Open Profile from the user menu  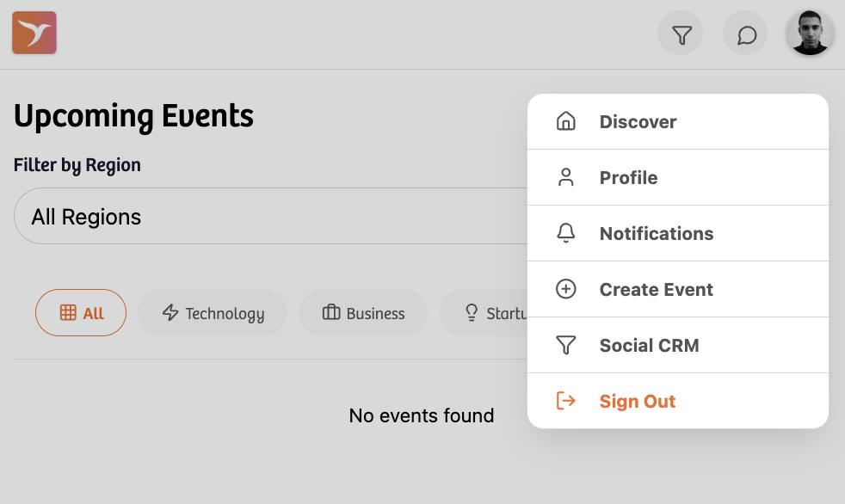(x=628, y=177)
